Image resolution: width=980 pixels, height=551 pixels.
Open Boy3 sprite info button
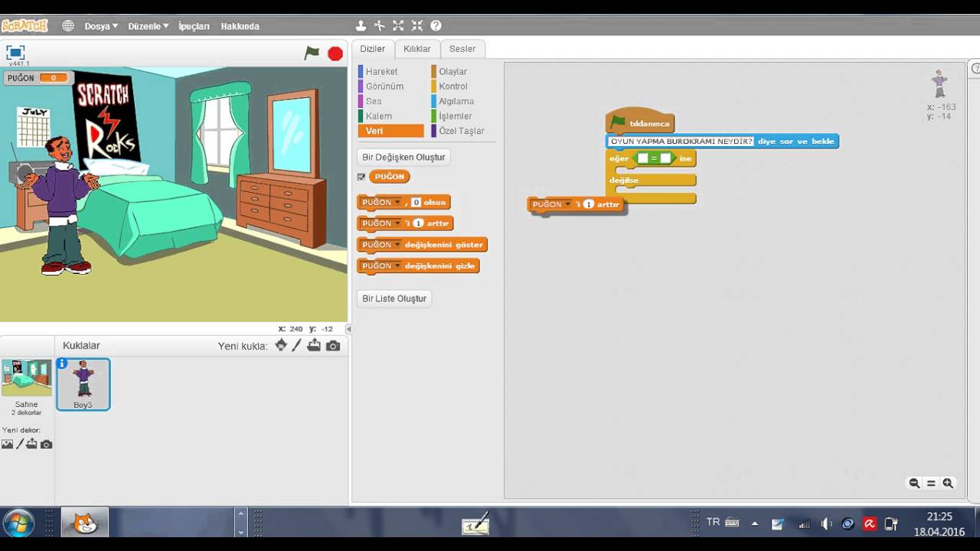click(x=62, y=364)
